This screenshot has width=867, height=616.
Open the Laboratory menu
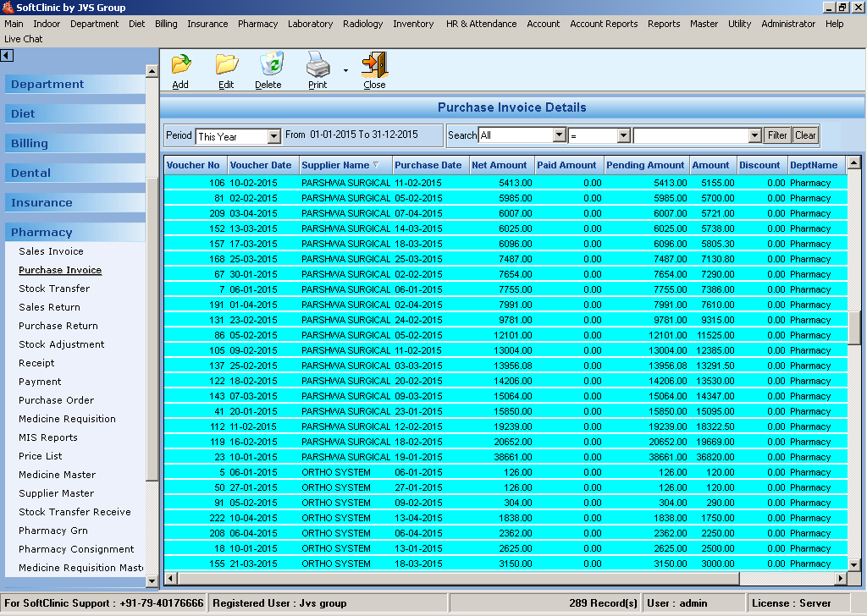[310, 24]
